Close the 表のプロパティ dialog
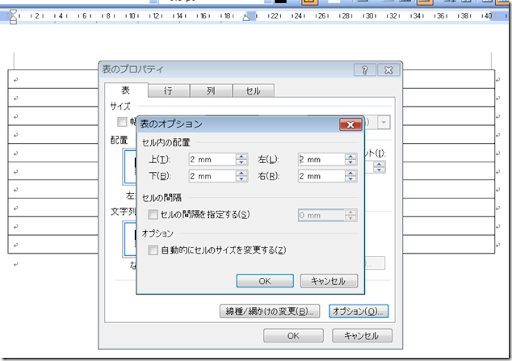The height and width of the screenshot is (361, 512). pos(389,70)
